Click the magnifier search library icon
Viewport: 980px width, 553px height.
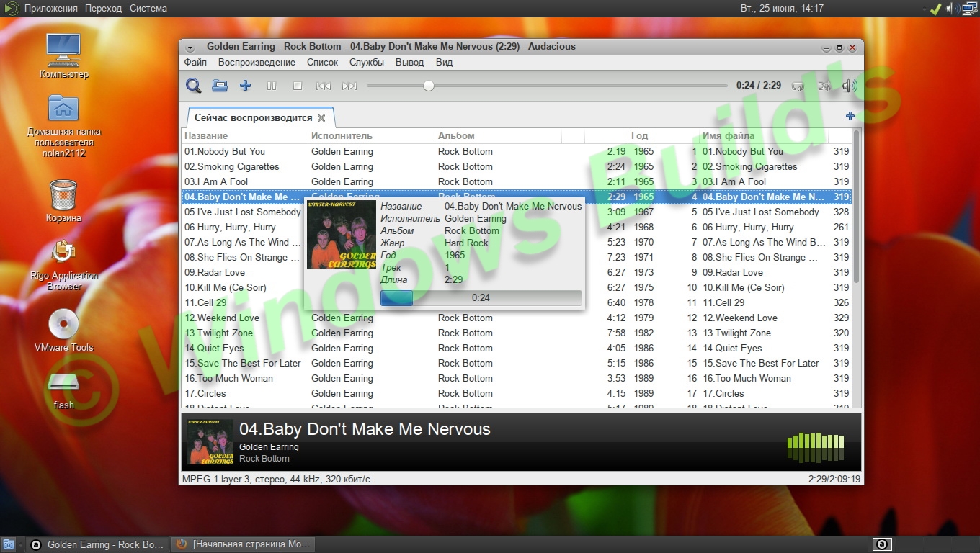tap(193, 86)
